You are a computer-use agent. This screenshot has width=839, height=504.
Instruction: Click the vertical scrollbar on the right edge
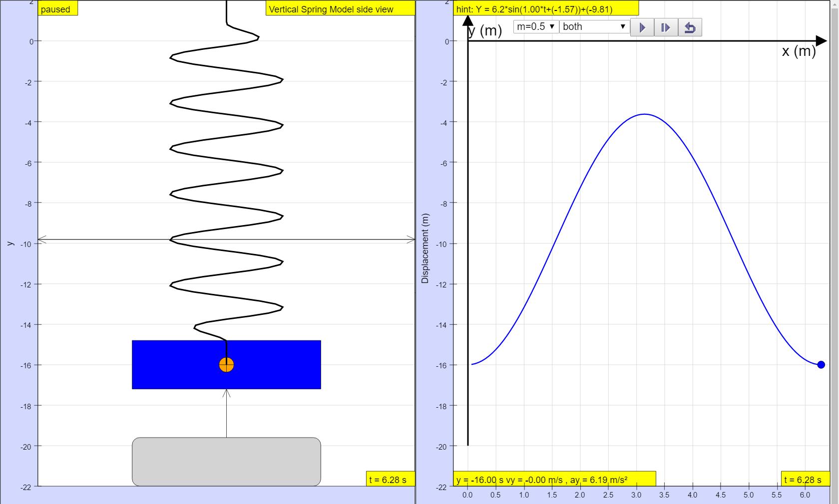[835, 252]
